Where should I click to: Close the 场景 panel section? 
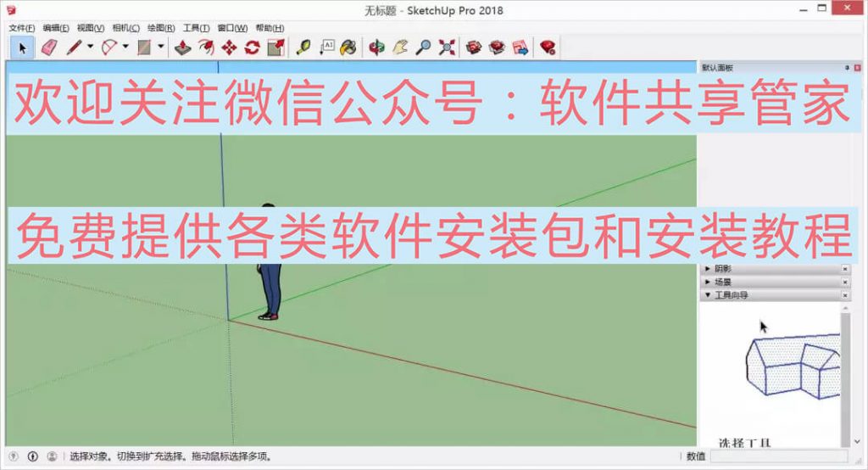click(845, 282)
